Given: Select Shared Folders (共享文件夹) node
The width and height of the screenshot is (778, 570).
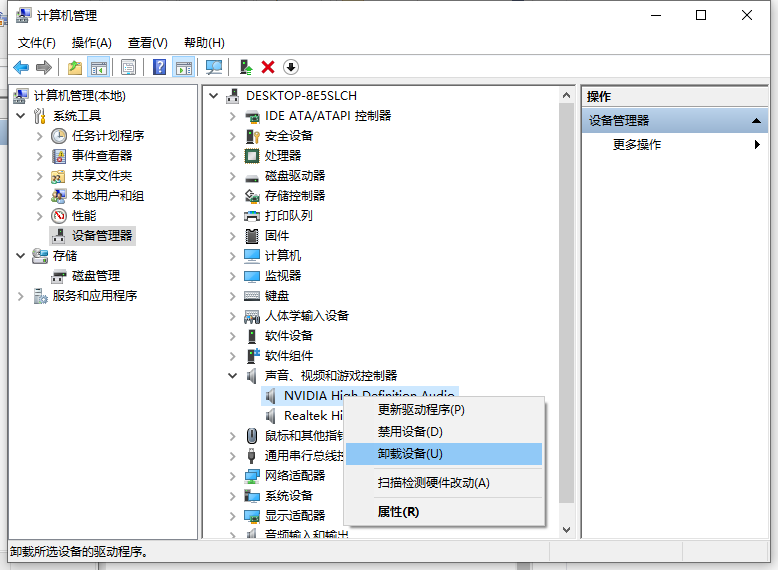Looking at the screenshot, I should tap(102, 176).
